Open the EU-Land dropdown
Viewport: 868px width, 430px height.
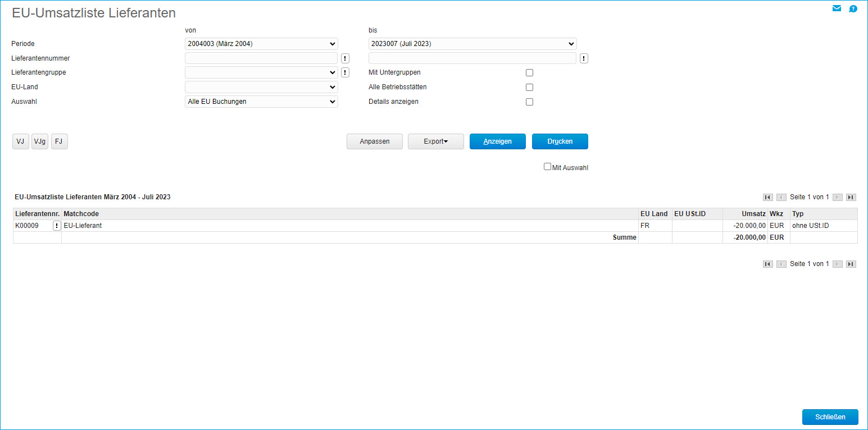click(x=261, y=87)
